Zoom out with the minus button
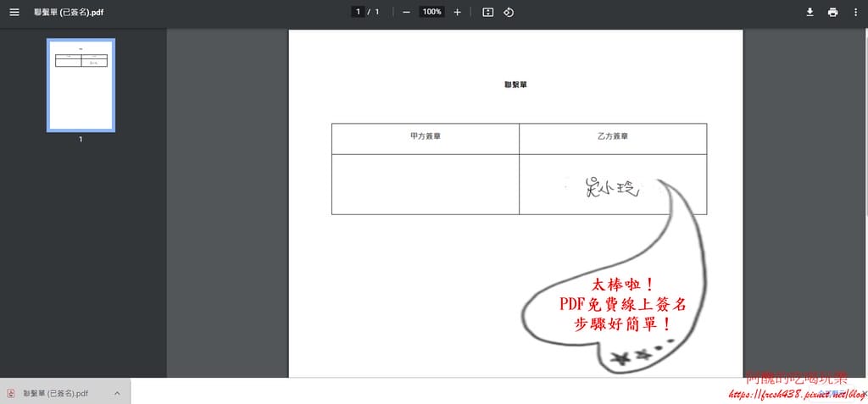Viewport: 868px width, 404px height. 406,12
